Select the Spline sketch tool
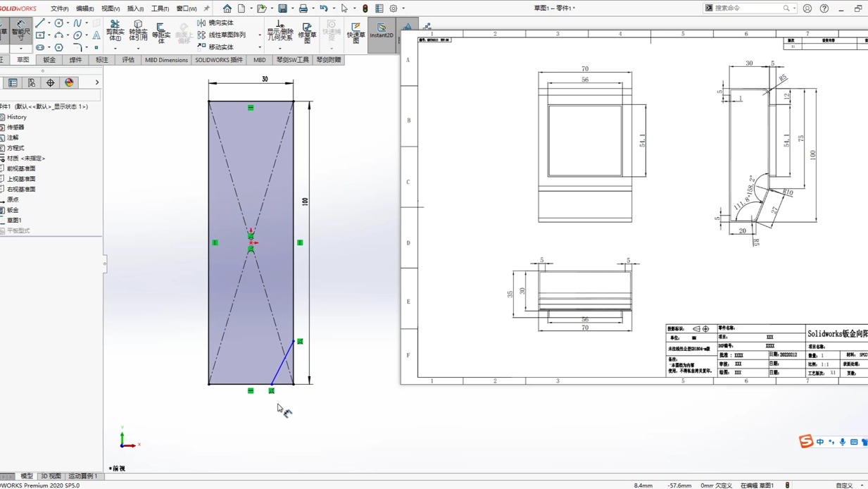The height and width of the screenshot is (489, 868). coord(77,23)
